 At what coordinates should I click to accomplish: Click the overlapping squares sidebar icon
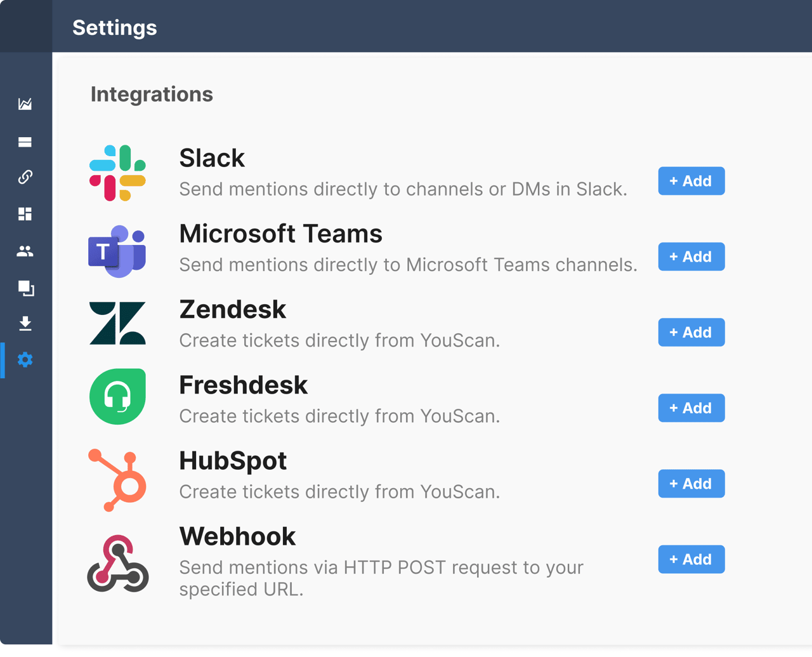(26, 288)
